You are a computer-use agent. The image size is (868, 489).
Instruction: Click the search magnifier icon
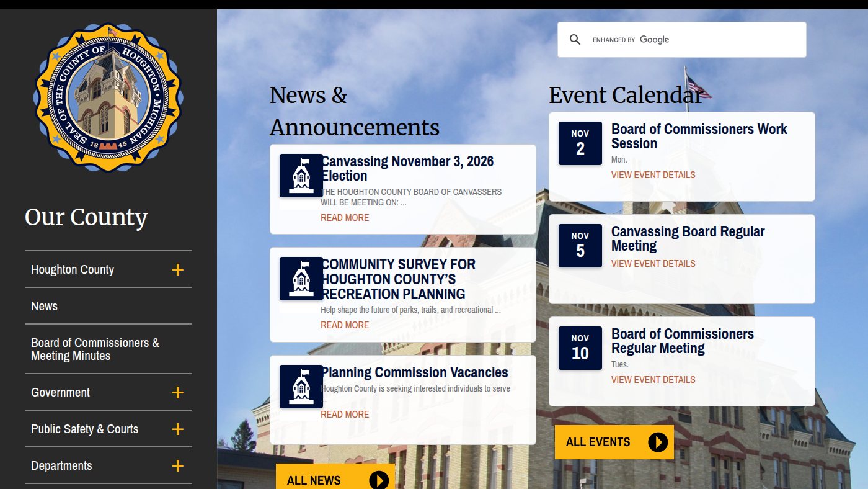(575, 40)
